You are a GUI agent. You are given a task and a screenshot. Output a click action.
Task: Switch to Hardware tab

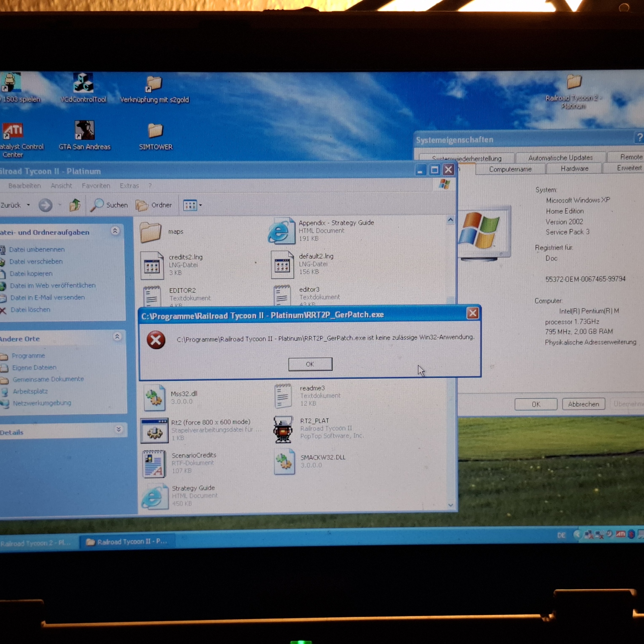[574, 168]
